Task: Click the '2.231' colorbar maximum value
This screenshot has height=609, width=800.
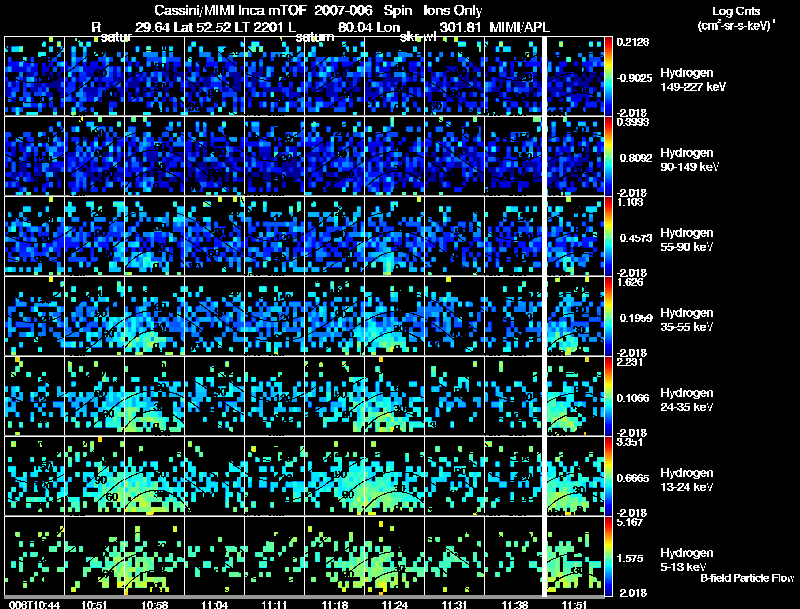Action: (630, 363)
